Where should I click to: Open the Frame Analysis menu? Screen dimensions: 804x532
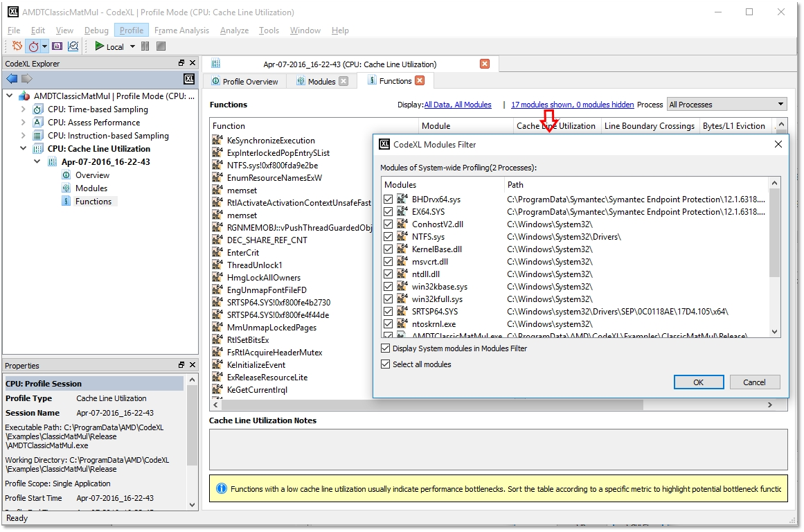[181, 30]
